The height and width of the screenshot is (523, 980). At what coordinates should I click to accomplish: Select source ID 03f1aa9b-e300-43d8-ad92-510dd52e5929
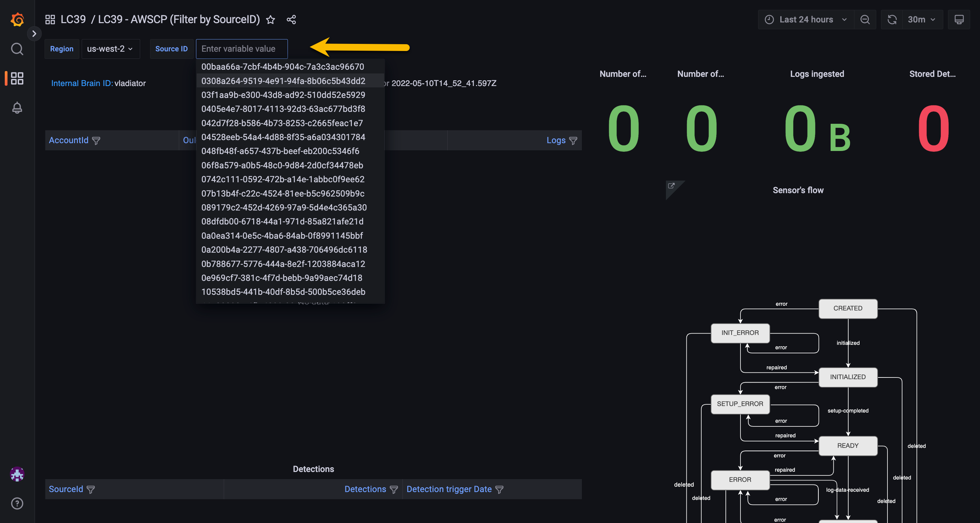point(283,95)
